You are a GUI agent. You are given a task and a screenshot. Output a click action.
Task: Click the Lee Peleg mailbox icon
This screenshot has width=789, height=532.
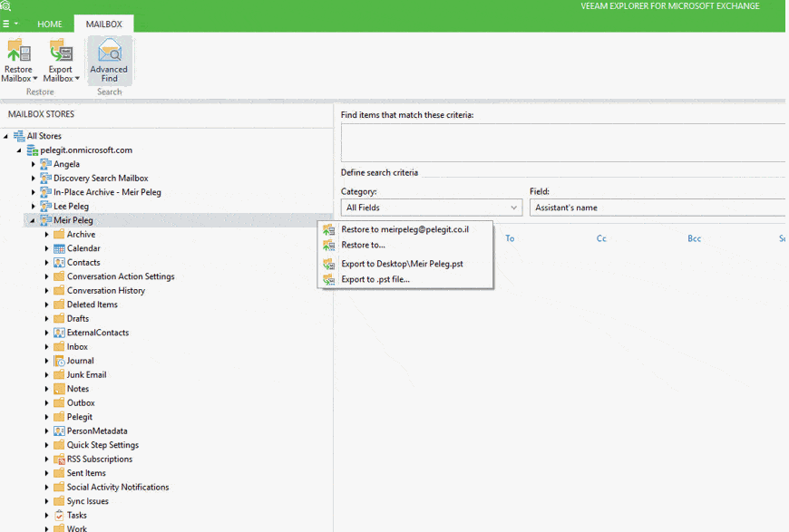pos(45,206)
